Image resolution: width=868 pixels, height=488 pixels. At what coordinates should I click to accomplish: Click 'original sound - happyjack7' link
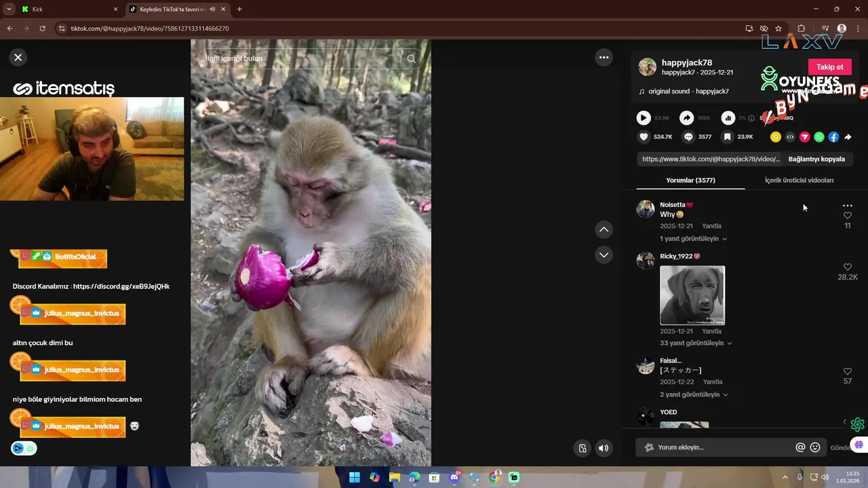688,91
